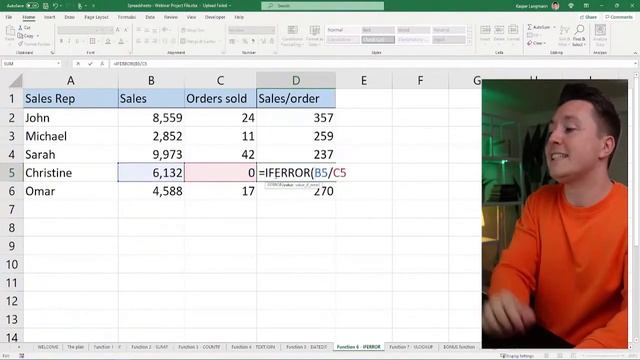Screen dimensions: 640x360
Task: Select row 7 header
Action: coord(11,209)
